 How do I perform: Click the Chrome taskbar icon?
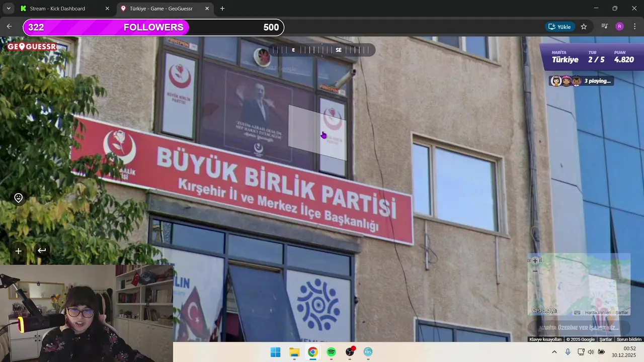pos(312,352)
